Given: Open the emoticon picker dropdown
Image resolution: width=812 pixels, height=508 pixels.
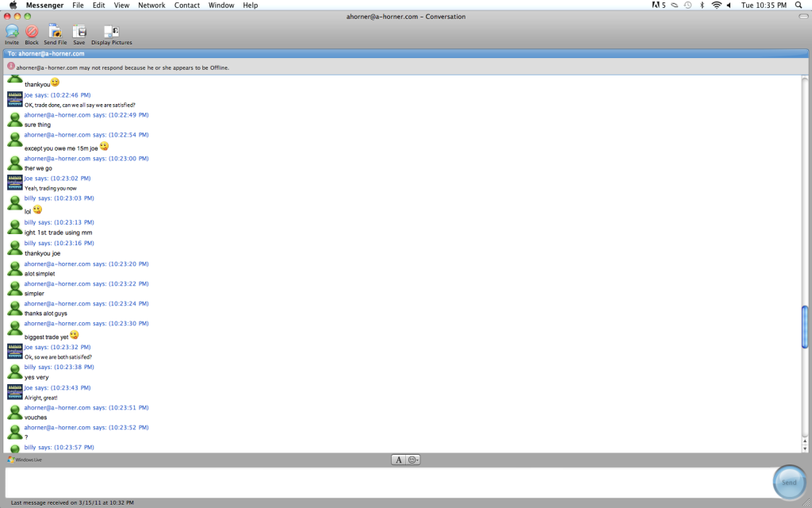Looking at the screenshot, I should [x=412, y=460].
